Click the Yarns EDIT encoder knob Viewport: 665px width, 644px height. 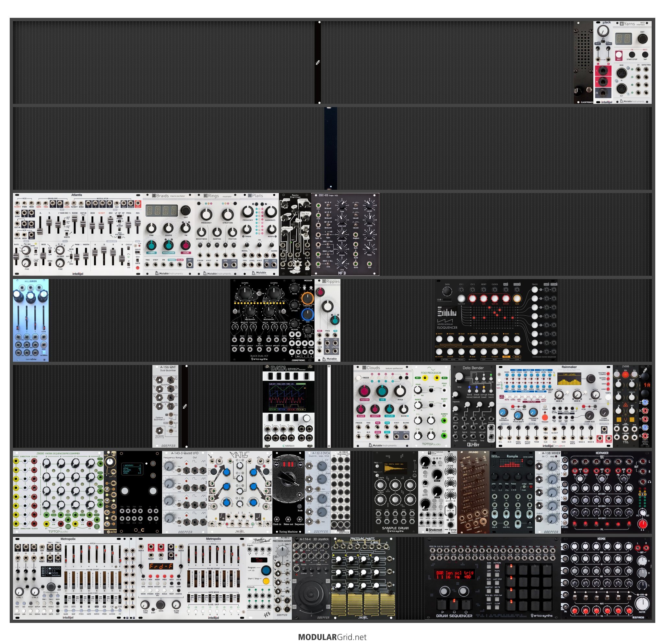pos(642,39)
